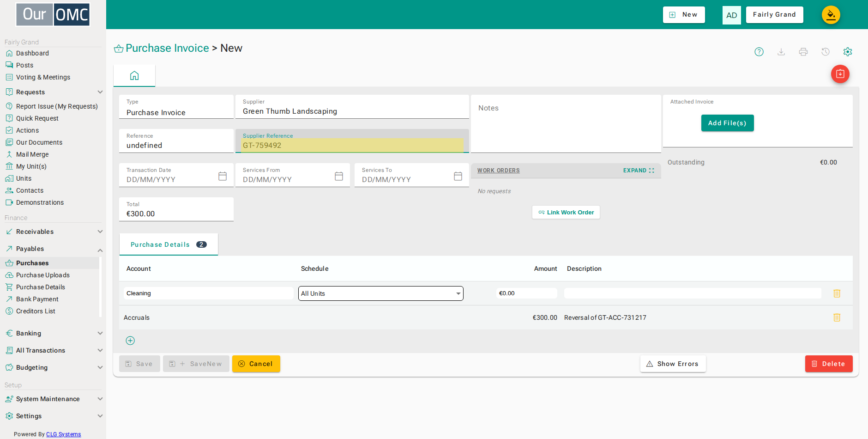
Task: Click the SaveNew button
Action: coord(196,364)
